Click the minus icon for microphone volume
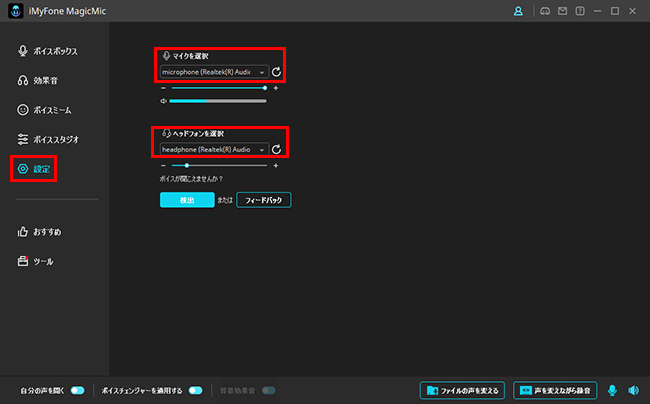 coord(163,88)
